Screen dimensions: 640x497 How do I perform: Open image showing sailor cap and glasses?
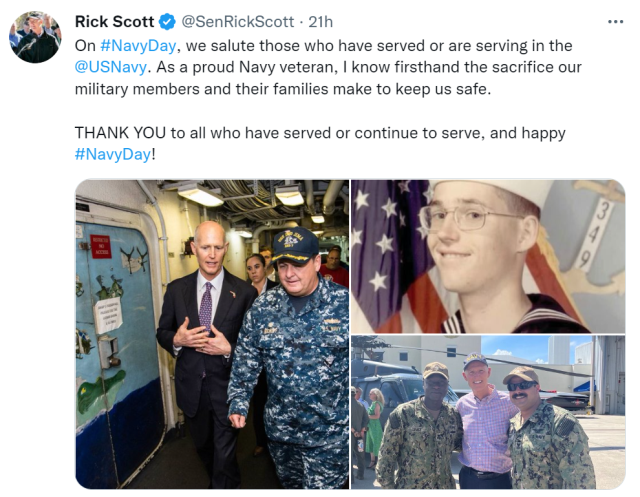pyautogui.click(x=488, y=256)
